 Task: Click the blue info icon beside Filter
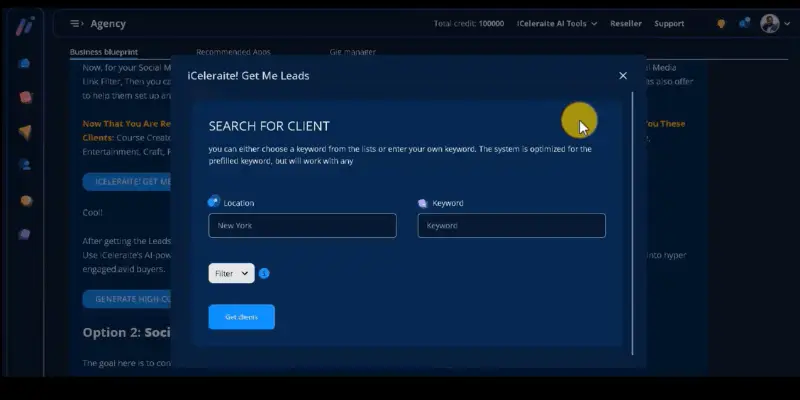pos(264,273)
